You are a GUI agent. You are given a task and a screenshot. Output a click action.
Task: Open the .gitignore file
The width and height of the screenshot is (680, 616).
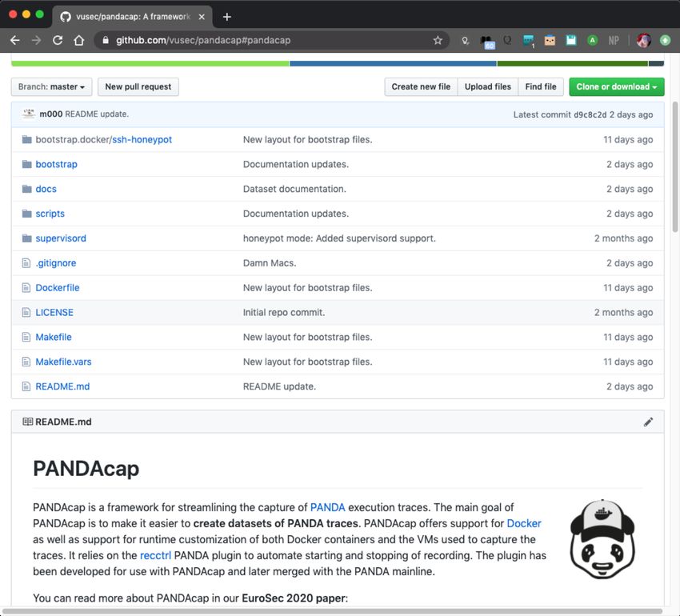pos(55,263)
